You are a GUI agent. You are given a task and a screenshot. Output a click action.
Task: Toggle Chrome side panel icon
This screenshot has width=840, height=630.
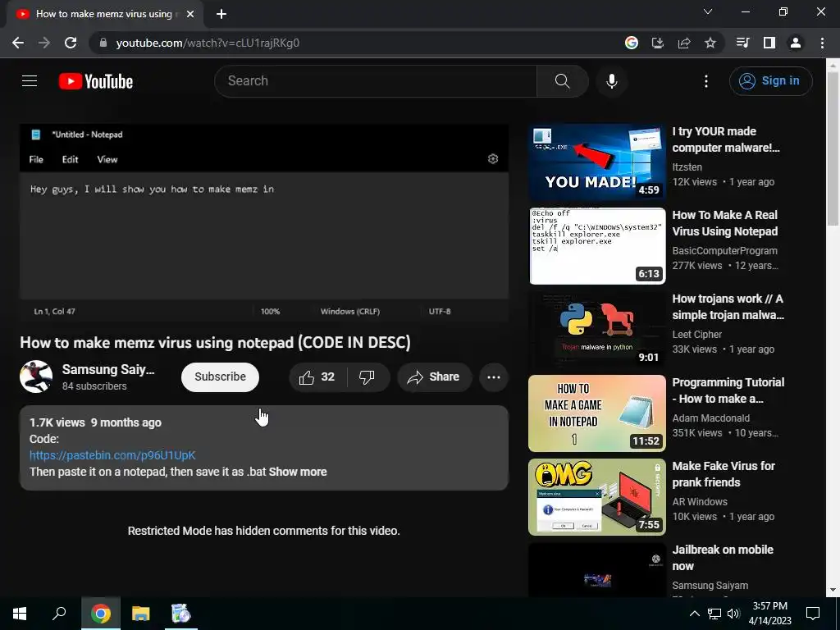[x=769, y=43]
